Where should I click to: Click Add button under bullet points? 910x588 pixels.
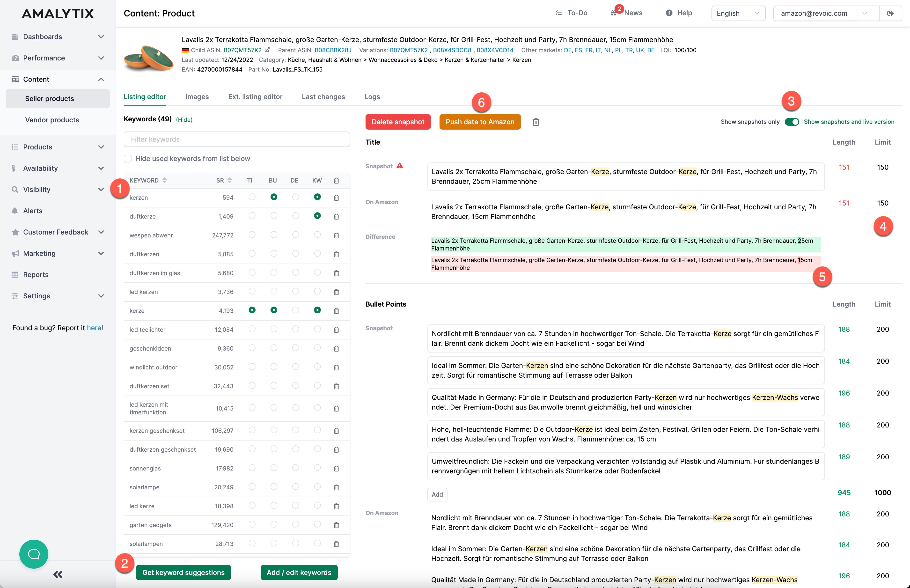437,494
